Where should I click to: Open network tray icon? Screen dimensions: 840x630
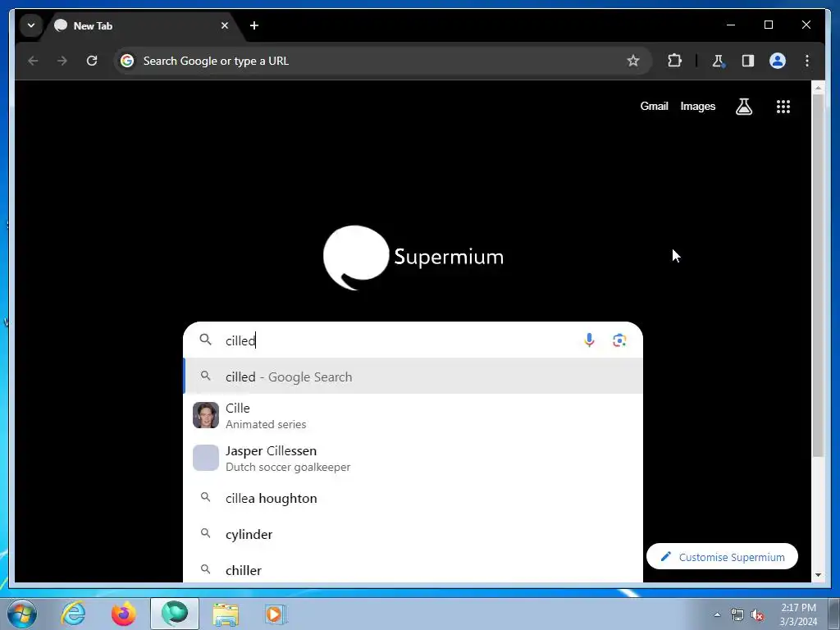pyautogui.click(x=737, y=614)
